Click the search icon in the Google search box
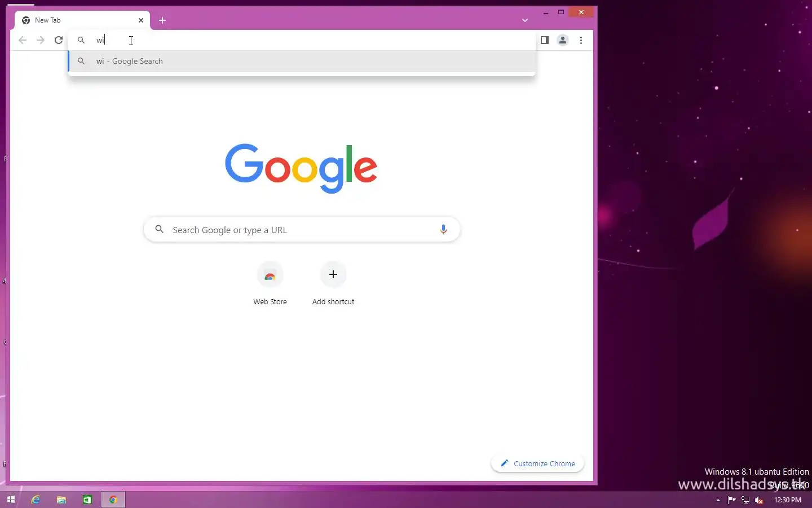Image resolution: width=812 pixels, height=508 pixels. pos(160,229)
